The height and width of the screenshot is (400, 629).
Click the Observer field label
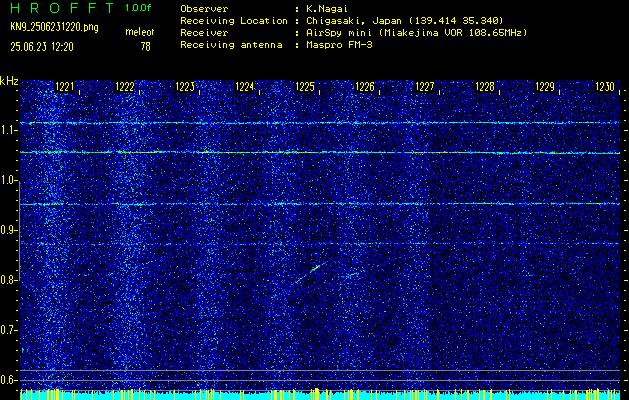pyautogui.click(x=204, y=9)
